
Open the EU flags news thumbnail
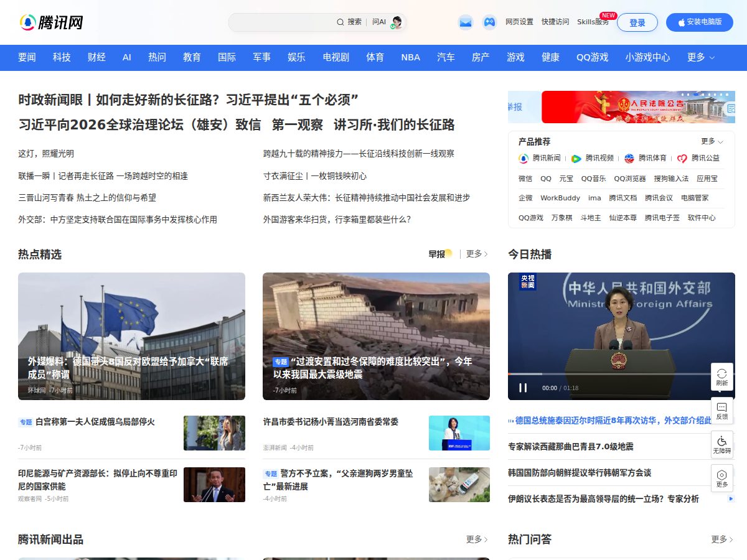coord(131,336)
